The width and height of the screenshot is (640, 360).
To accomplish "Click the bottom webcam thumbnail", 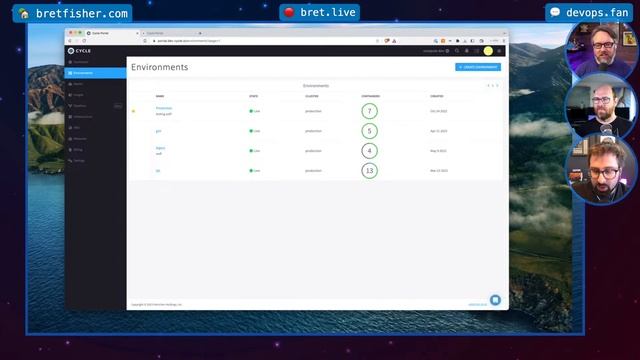I will 601,171.
